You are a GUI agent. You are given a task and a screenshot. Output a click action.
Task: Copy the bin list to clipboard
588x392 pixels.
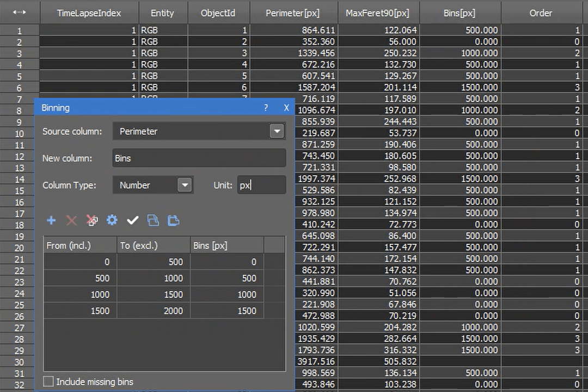click(153, 220)
